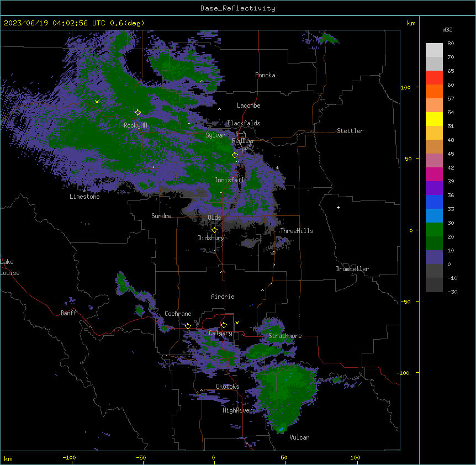Viewport: 476px width, 465px height.
Task: Click the Stettler city label
Action: (350, 131)
